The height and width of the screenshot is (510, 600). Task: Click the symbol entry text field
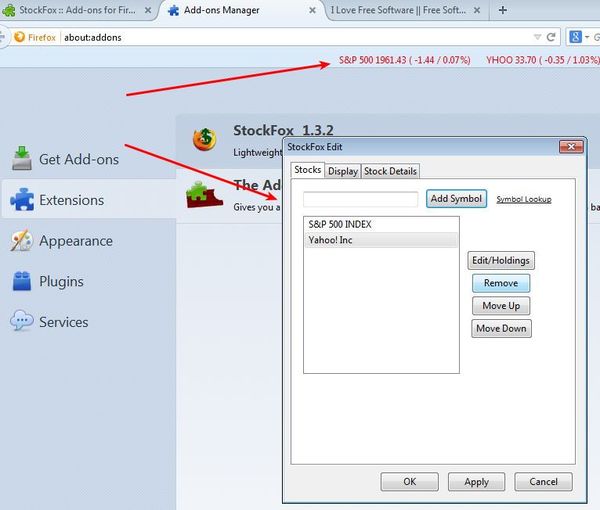tap(360, 199)
